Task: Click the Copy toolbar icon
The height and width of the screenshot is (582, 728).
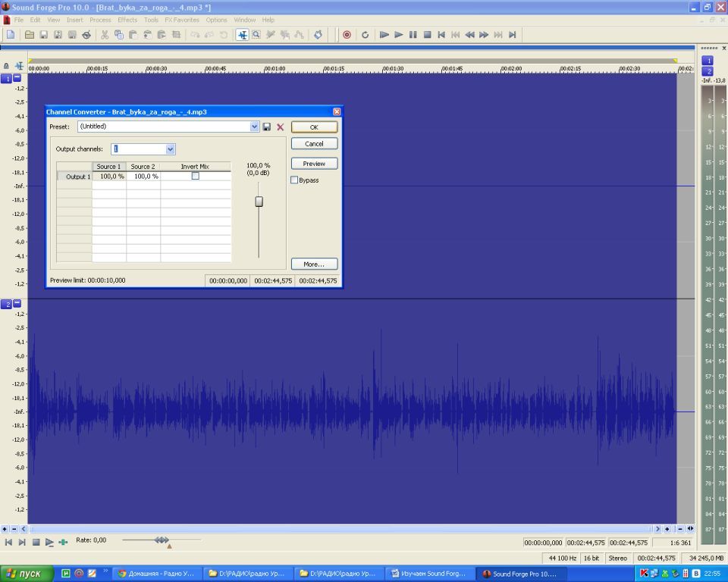Action: pyautogui.click(x=119, y=35)
